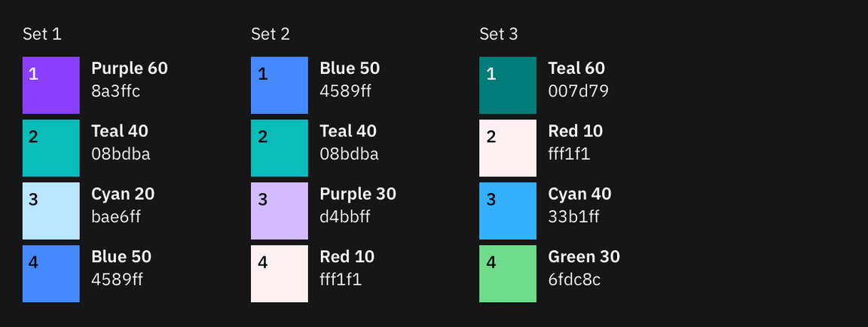Click the 8a3ffc hex code text
The height and width of the screenshot is (327, 868).
click(116, 92)
